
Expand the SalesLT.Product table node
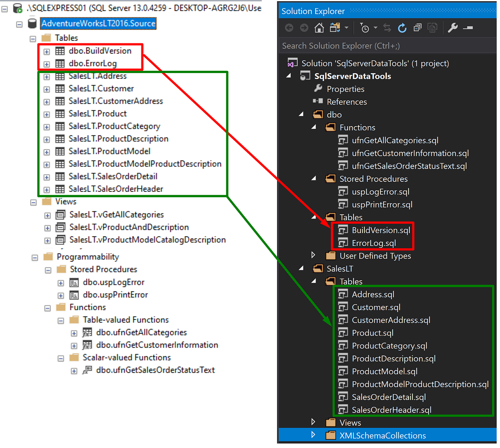46,114
